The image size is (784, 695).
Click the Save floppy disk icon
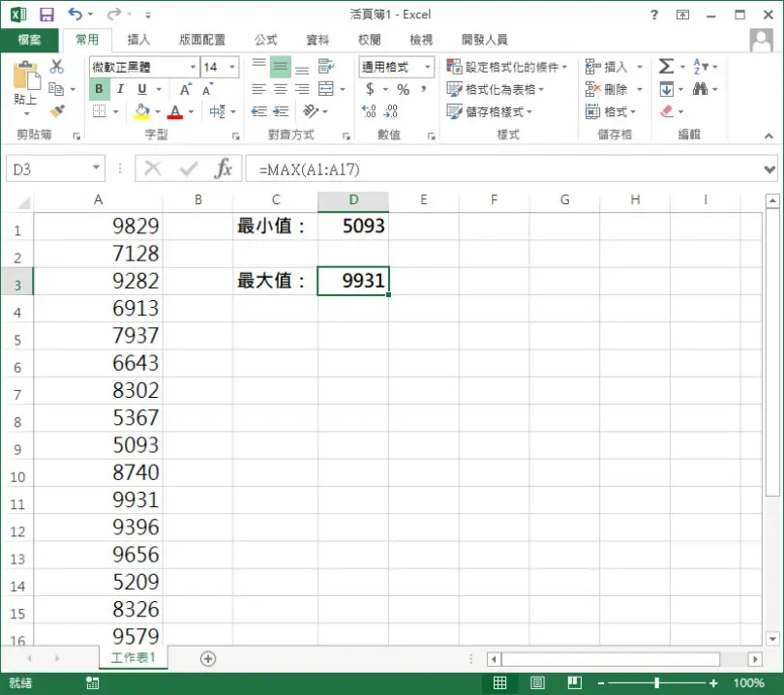click(x=47, y=15)
